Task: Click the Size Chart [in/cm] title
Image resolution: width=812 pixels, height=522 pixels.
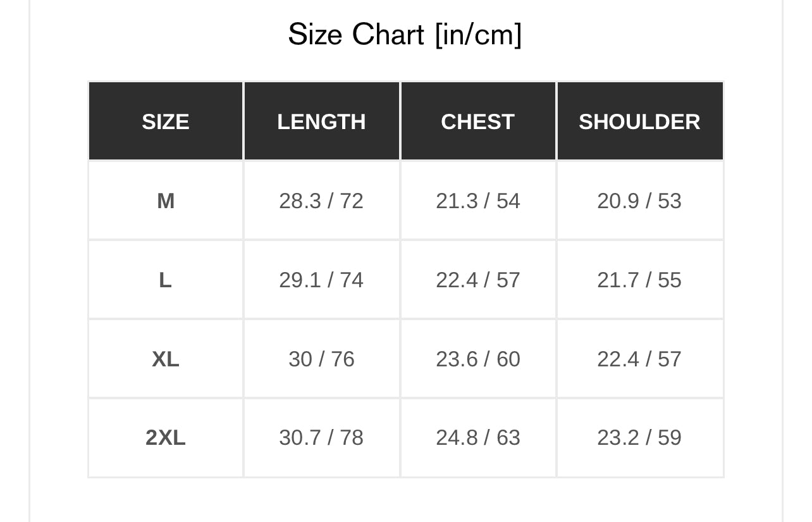Action: (405, 34)
